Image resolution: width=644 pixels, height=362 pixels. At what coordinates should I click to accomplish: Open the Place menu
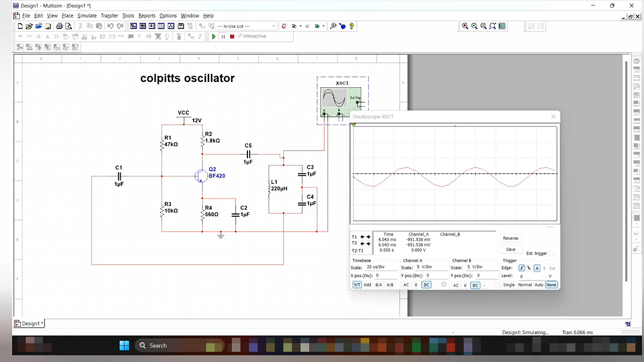(67, 16)
